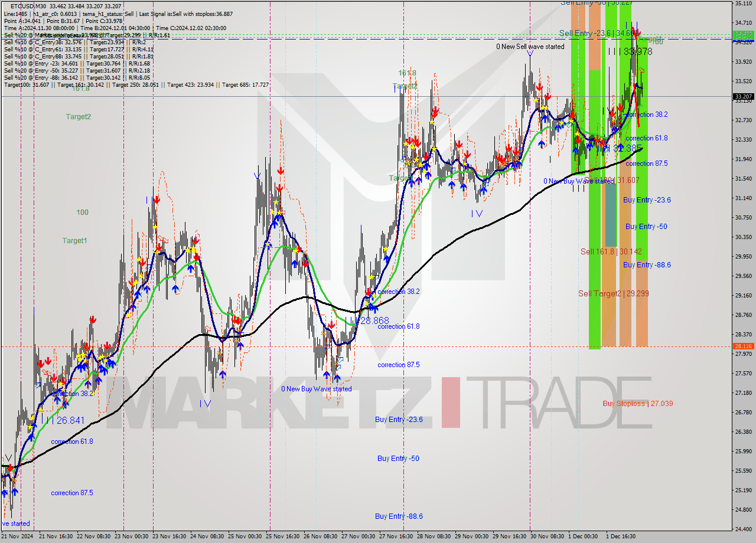Click the '30 Nov 08:30' time axis label

click(x=548, y=537)
